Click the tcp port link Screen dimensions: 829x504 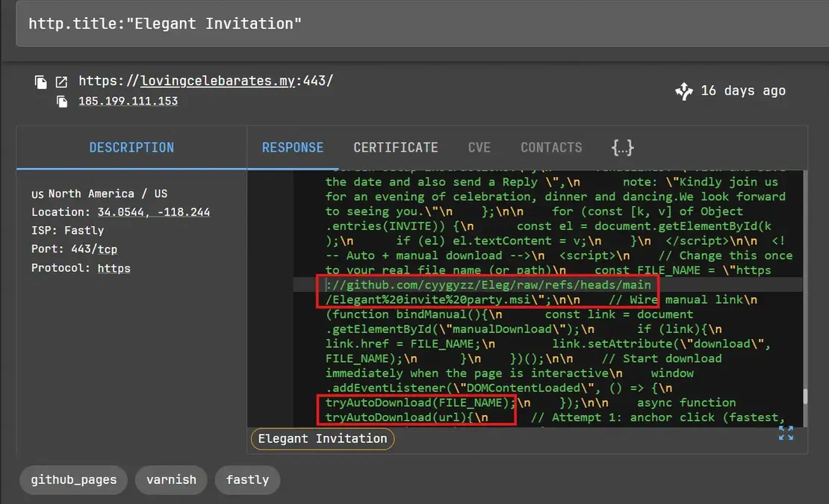(108, 249)
